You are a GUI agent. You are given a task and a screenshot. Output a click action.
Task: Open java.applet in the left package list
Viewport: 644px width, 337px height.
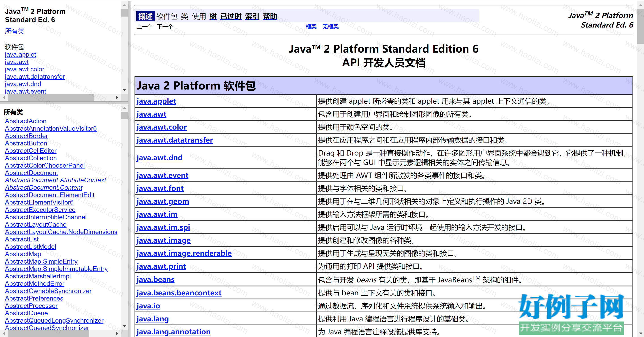21,55
